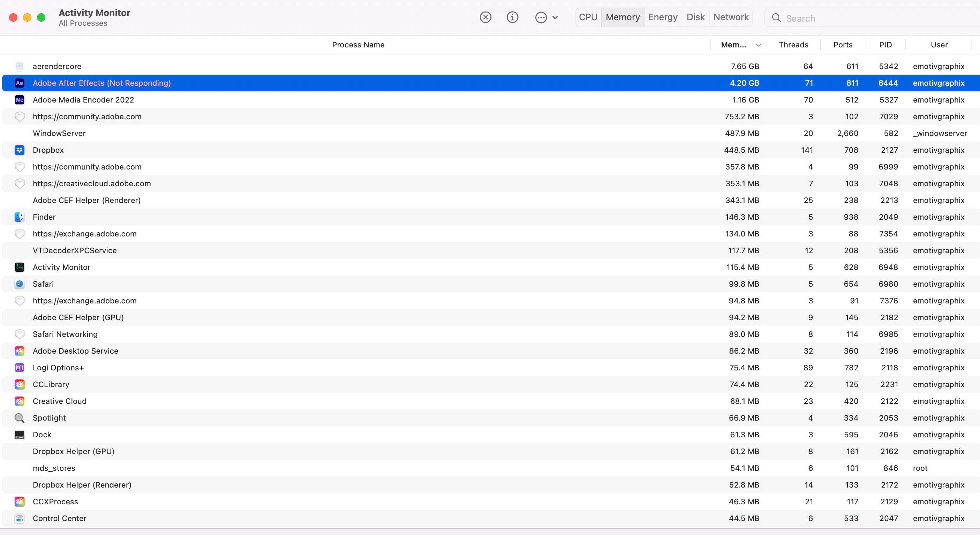Click the Adobe Media Encoder icon
The height and width of the screenshot is (535, 980).
tap(20, 100)
